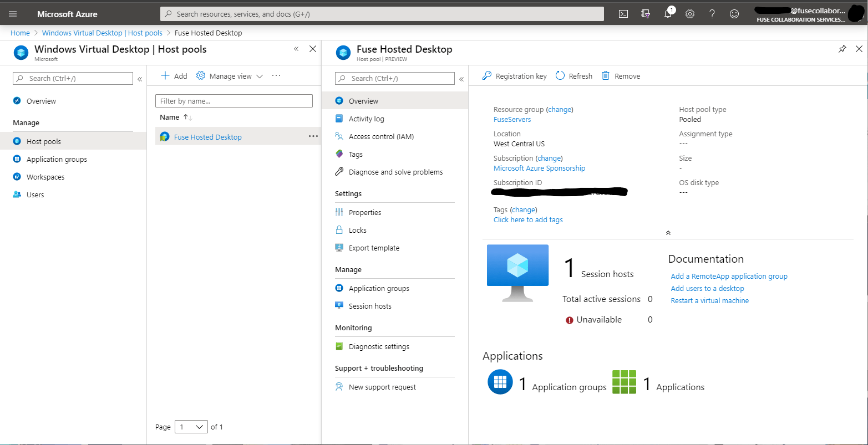Focus the Fuse Hosted Desktop menu search box
868x445 pixels.
394,78
